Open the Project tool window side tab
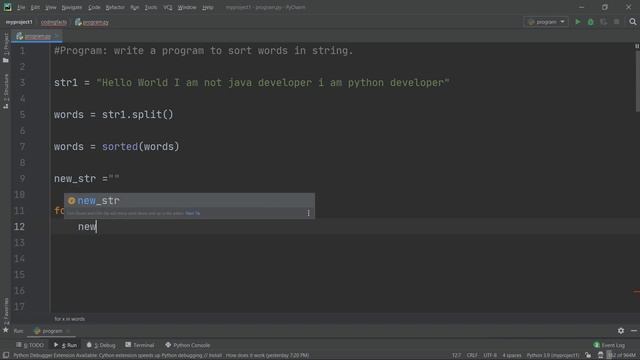 [x=6, y=48]
